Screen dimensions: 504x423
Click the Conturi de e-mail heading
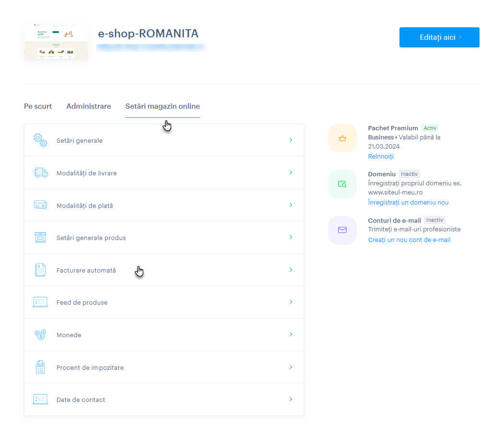[394, 220]
